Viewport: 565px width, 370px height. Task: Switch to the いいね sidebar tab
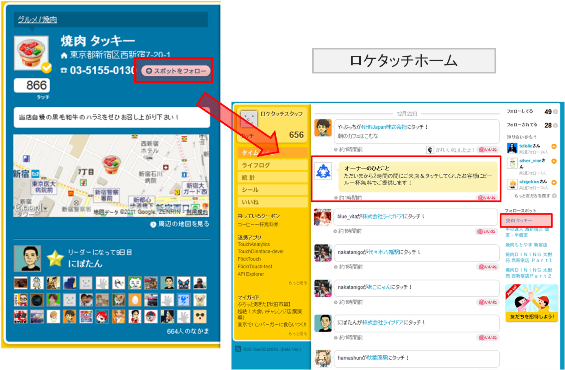[273, 202]
